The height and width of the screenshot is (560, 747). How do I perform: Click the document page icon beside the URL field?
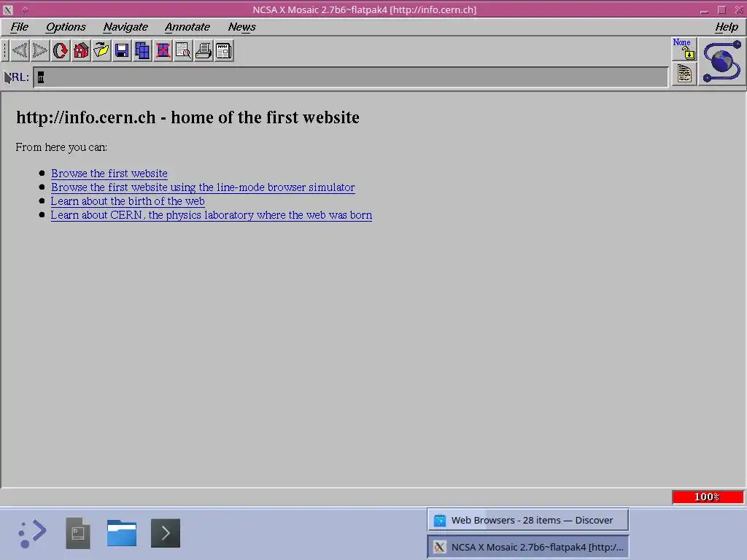click(x=684, y=74)
